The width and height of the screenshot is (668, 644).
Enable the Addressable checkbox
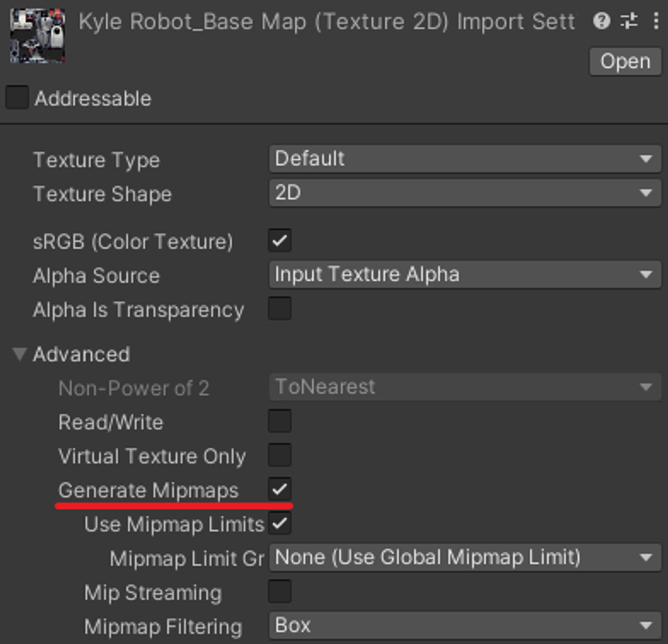16,98
